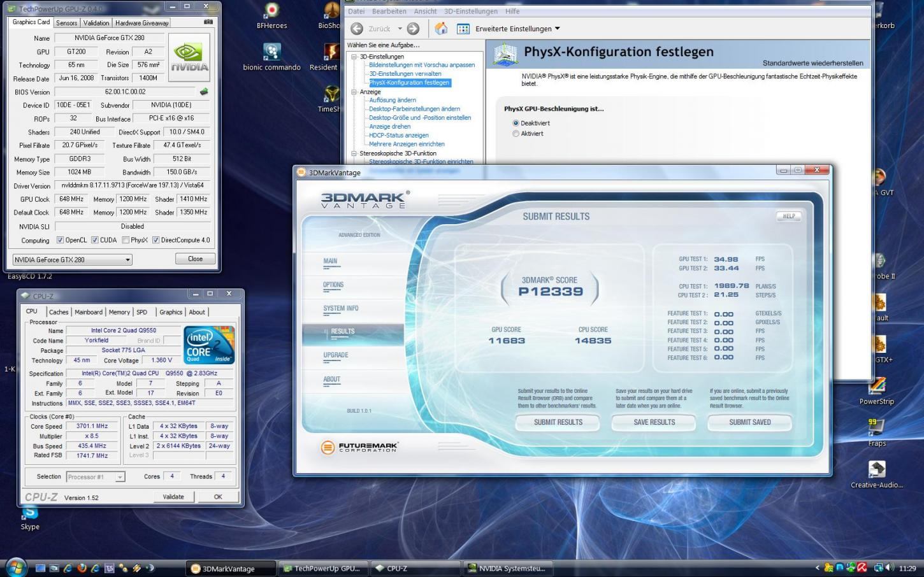Click the GPU-Z Name field GTX 280
This screenshot has width=924, height=577.
(x=109, y=38)
